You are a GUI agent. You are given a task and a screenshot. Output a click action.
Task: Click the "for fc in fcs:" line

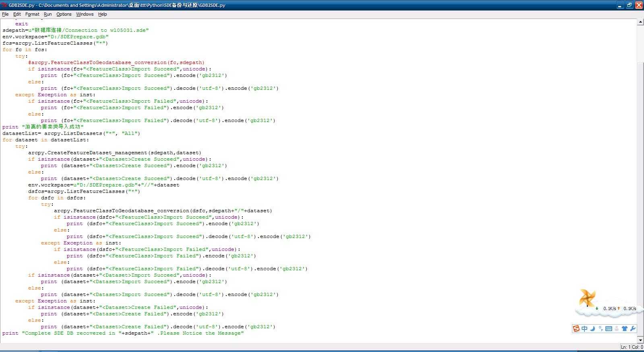(25, 50)
